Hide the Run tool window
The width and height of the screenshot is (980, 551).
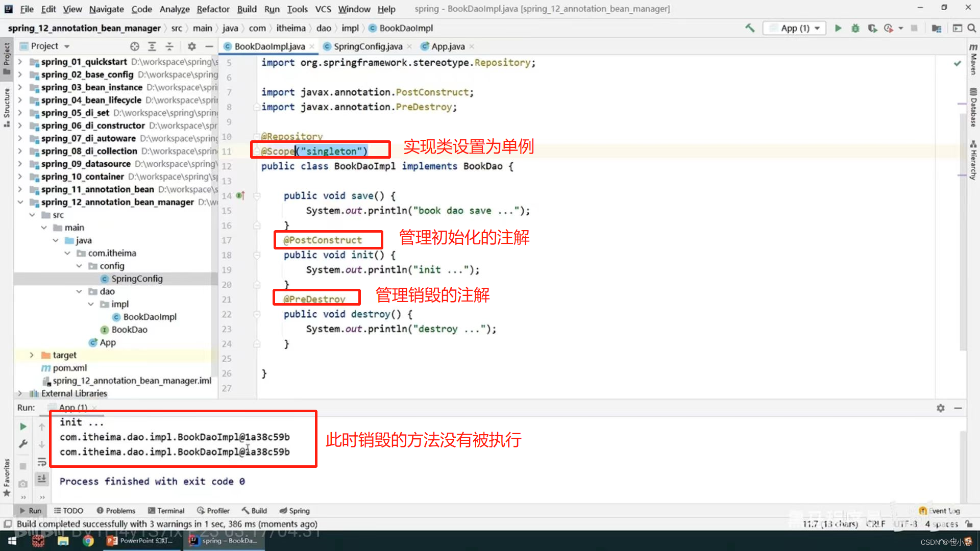tap(958, 408)
